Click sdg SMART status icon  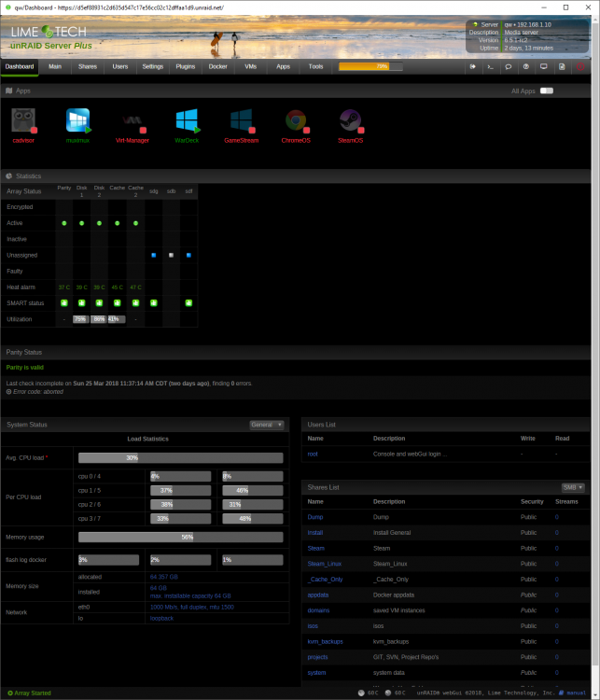pyautogui.click(x=154, y=303)
